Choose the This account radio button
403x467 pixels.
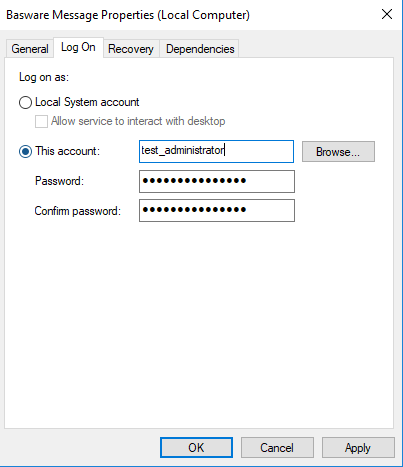pos(25,151)
